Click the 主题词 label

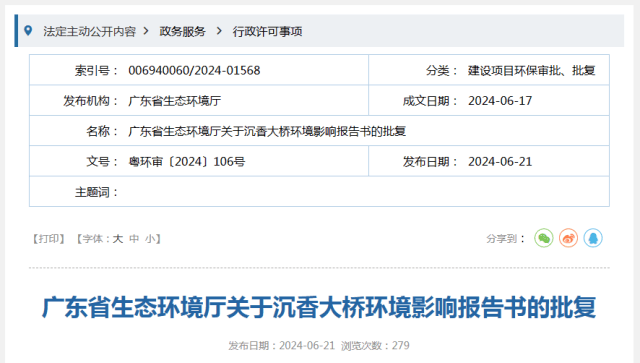pyautogui.click(x=96, y=192)
